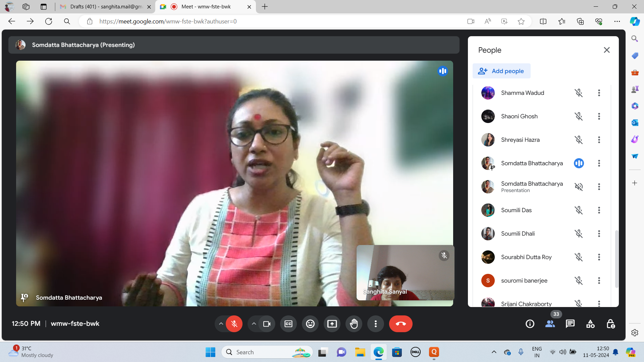Open more actions for Shaoni Ghosh
The width and height of the screenshot is (644, 362).
599,116
